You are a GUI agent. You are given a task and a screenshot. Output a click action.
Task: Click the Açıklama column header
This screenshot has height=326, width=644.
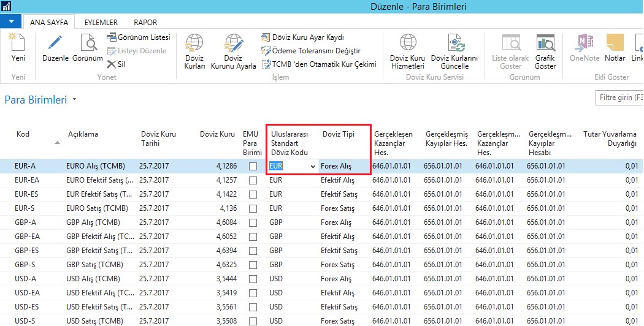click(83, 134)
